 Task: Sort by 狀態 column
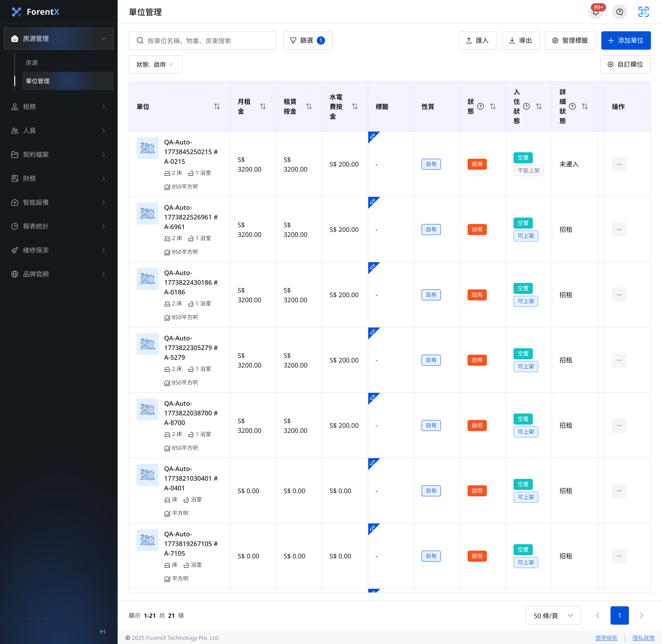click(493, 106)
